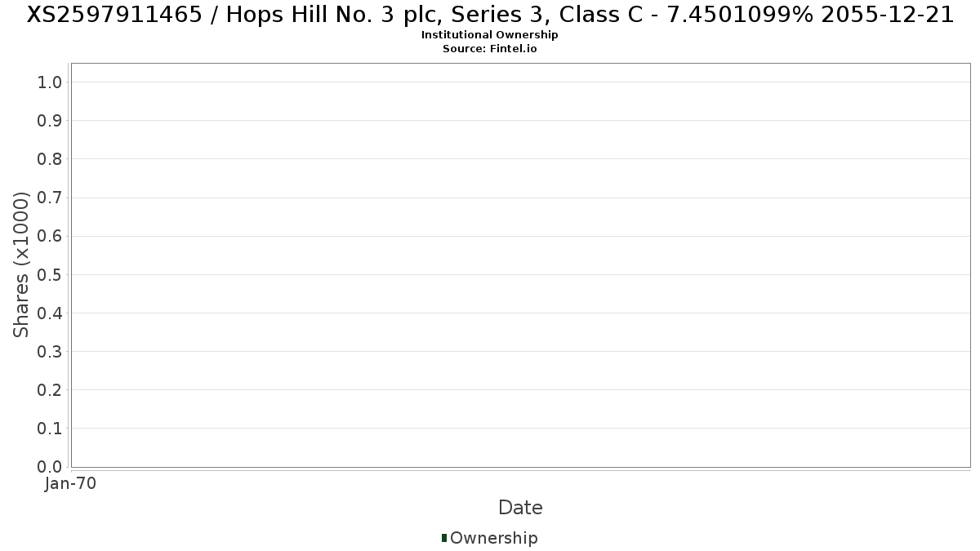
Task: Click the 0.3 y-axis tick label
Action: [50, 352]
